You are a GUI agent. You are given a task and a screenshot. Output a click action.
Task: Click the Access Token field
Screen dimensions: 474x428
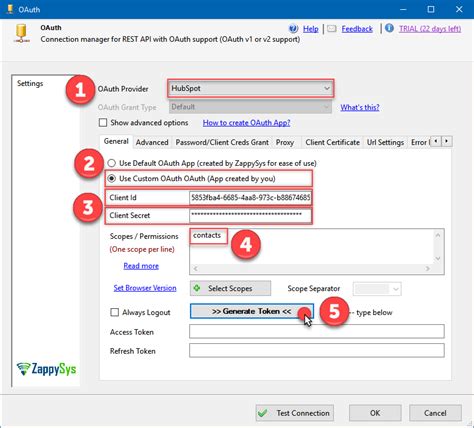pos(317,332)
